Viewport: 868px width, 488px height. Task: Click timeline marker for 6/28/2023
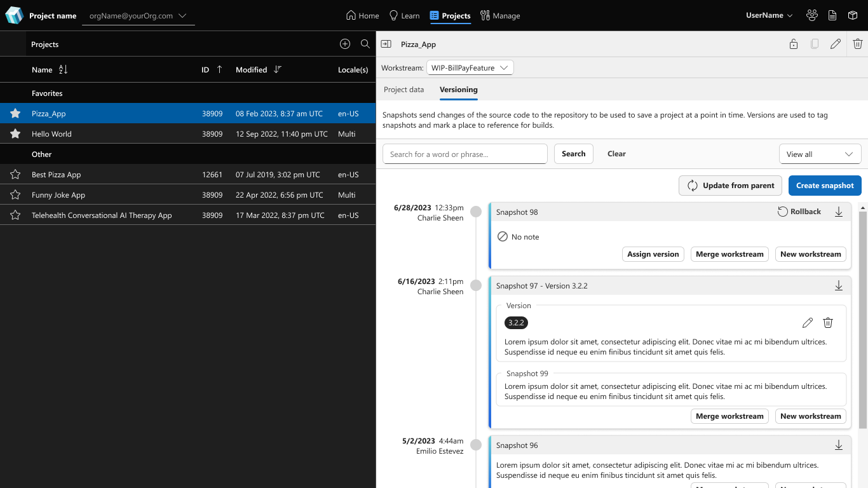pos(476,212)
